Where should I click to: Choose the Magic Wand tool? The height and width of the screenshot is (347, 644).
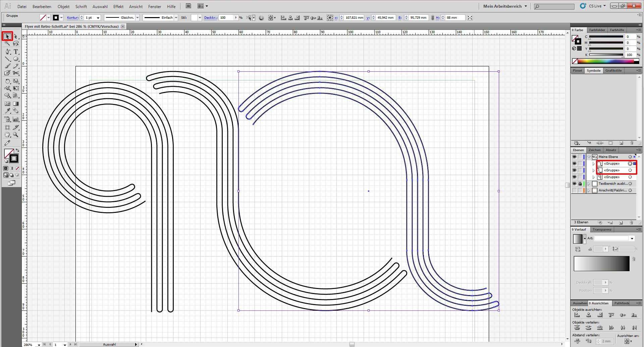(x=7, y=44)
